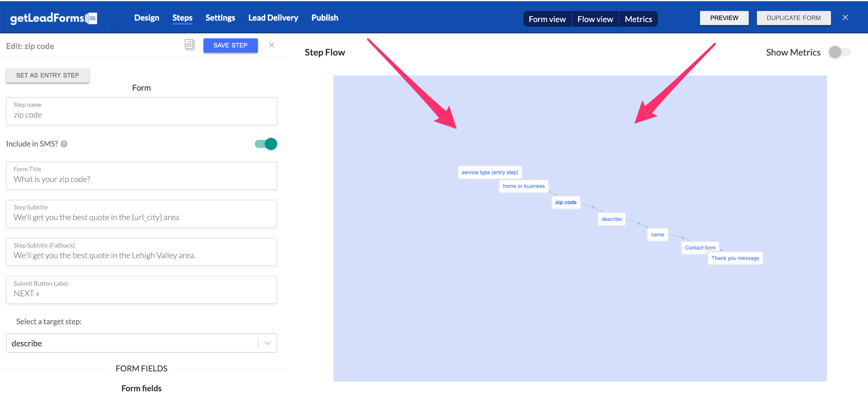868x393 pixels.
Task: Click the Include in SMS help icon
Action: pyautogui.click(x=64, y=144)
